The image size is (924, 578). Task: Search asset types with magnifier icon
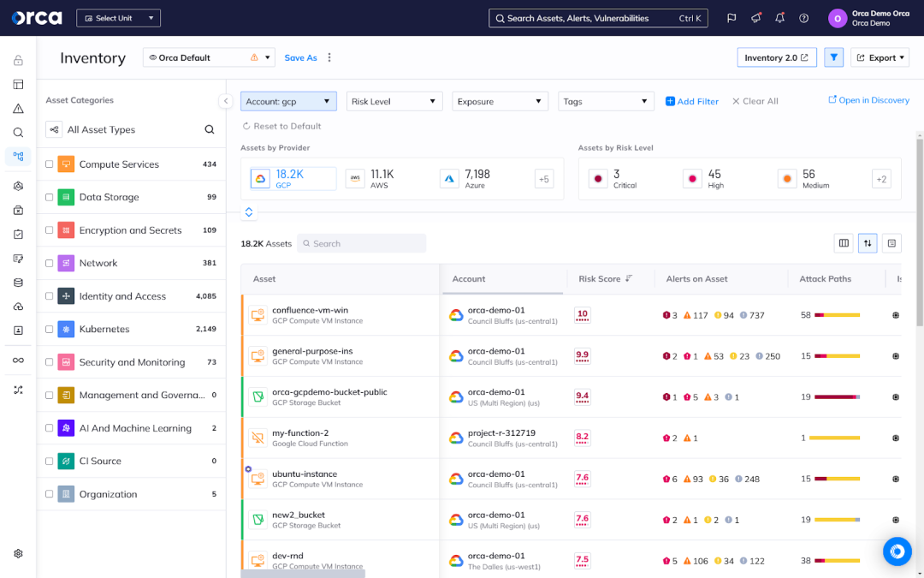pyautogui.click(x=210, y=130)
